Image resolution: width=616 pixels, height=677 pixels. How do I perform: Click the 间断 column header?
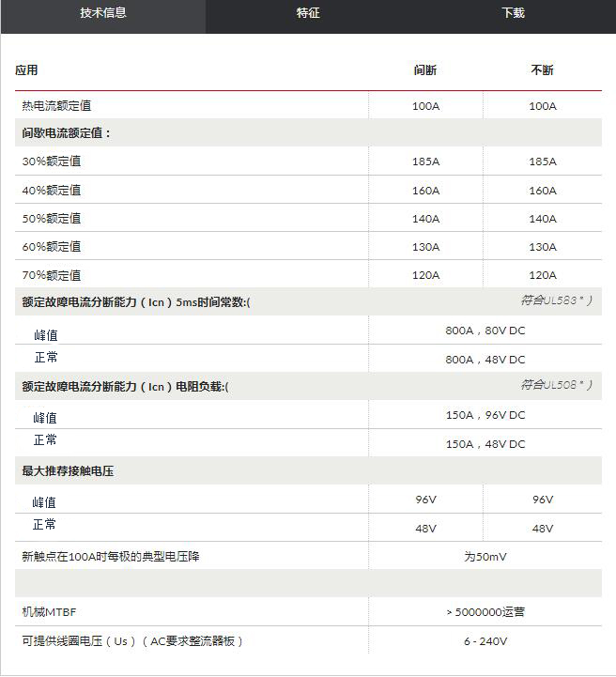[x=425, y=70]
